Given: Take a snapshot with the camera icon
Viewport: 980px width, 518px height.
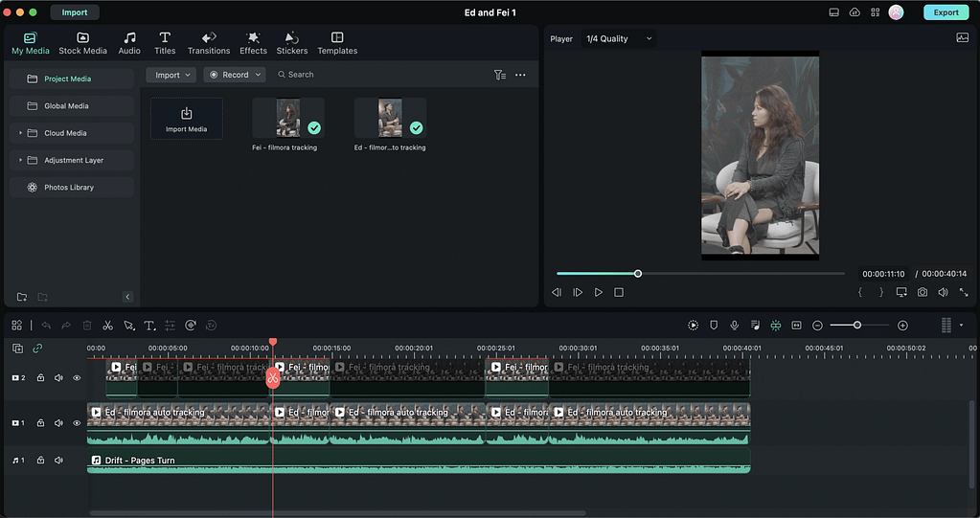Looking at the screenshot, I should click(922, 292).
